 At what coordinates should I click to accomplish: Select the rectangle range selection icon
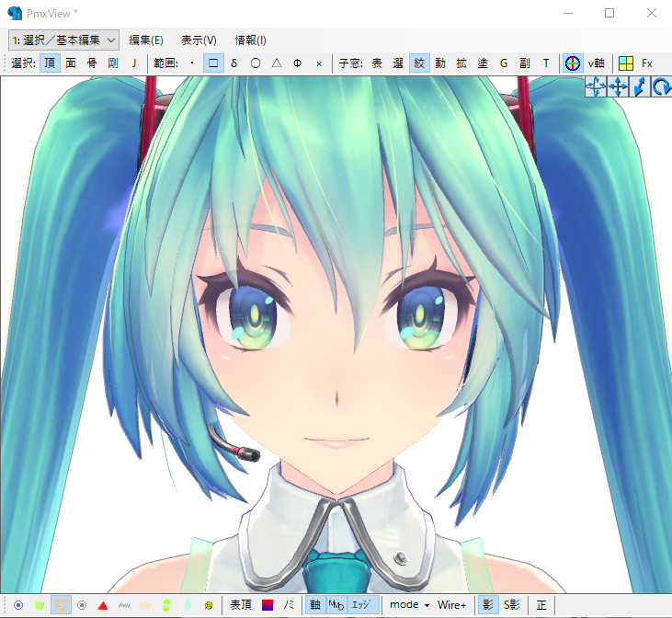click(213, 63)
